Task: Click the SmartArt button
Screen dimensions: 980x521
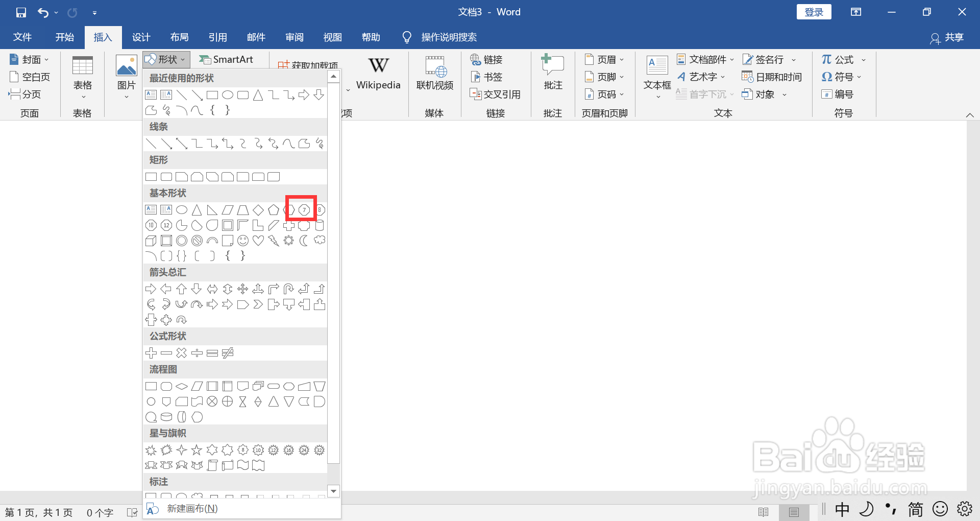Action: [226, 60]
